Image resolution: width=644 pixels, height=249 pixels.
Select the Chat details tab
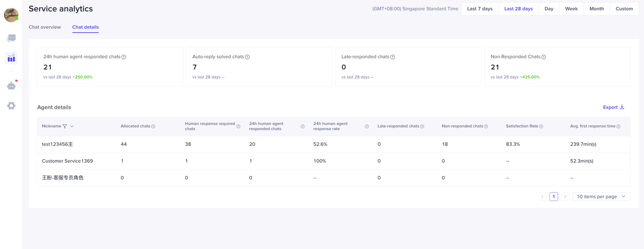(86, 27)
